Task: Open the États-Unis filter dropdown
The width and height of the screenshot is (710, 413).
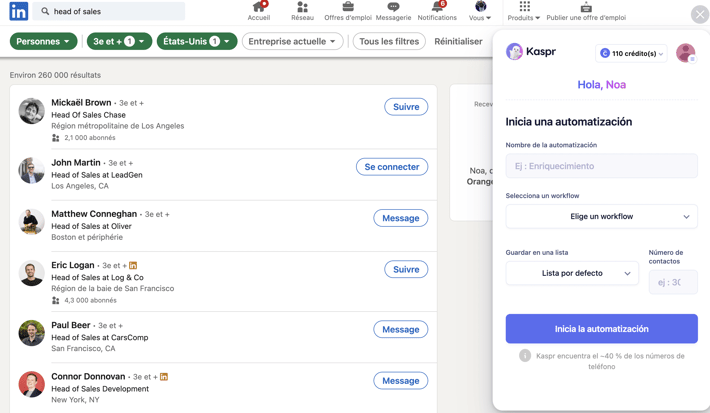Action: 197,41
